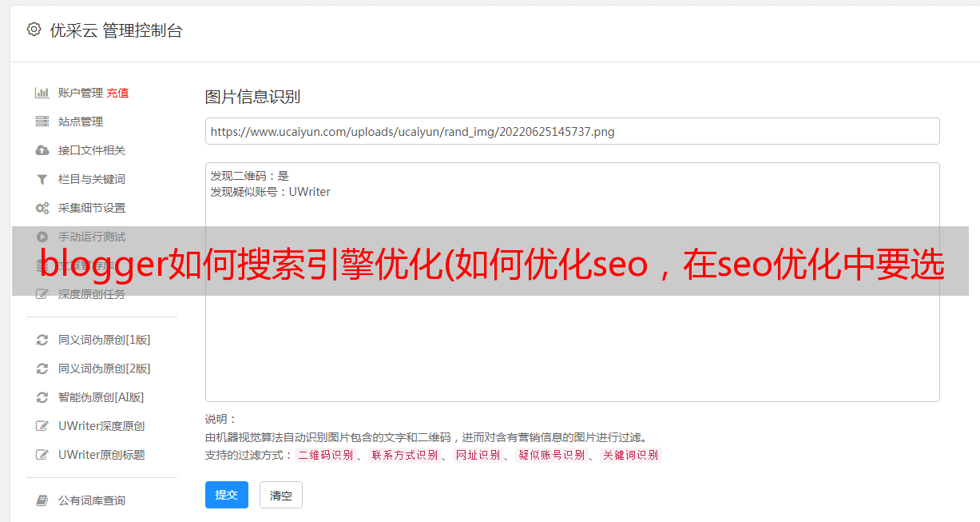This screenshot has width=980, height=522.
Task: Click the 关键词识别 filter tag
Action: [630, 455]
